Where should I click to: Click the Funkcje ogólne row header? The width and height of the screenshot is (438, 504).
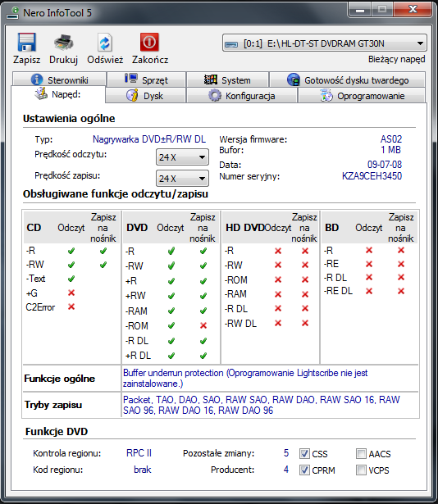[x=60, y=379]
